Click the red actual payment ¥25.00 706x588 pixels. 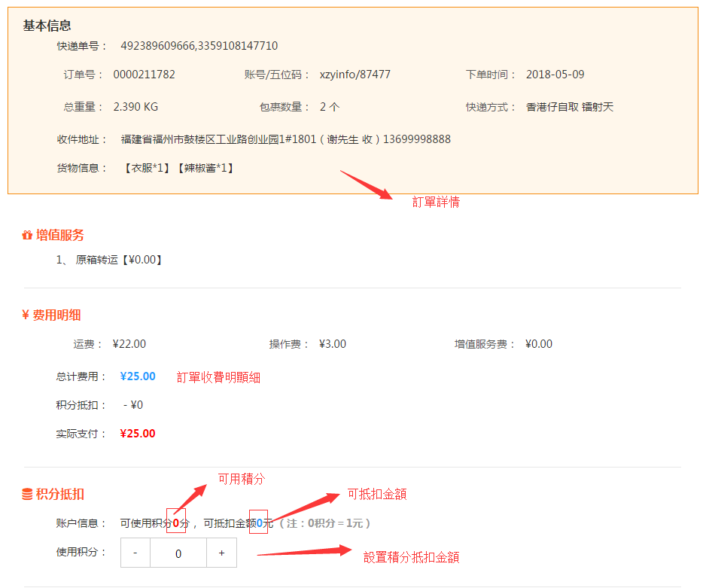138,434
